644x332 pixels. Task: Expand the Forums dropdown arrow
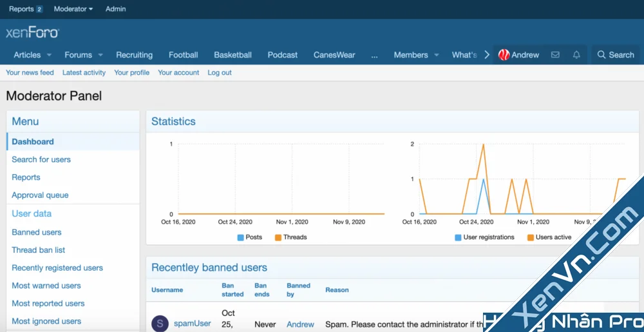pos(100,55)
